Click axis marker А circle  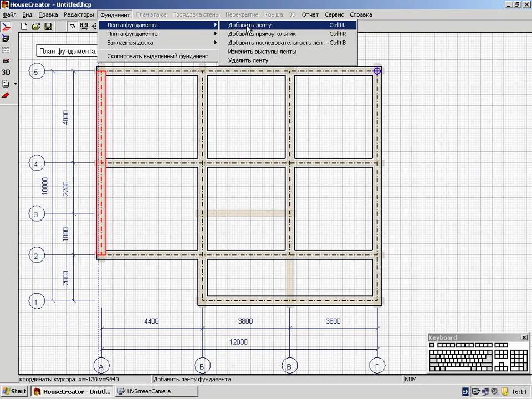point(101,366)
